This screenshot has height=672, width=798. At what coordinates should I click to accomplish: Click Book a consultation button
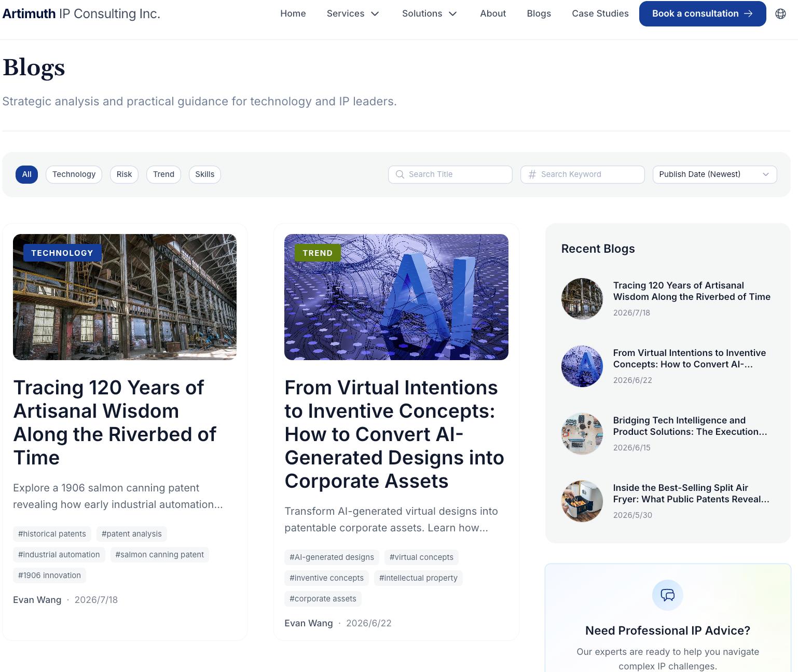click(703, 13)
